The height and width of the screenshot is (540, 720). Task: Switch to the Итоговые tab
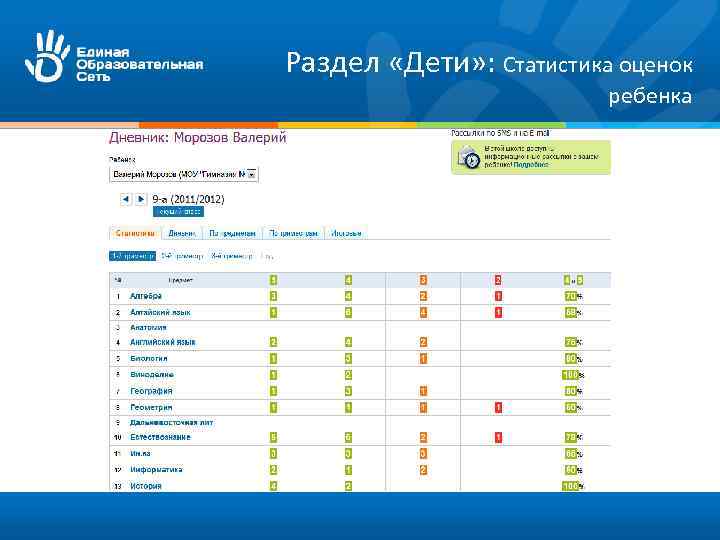[x=346, y=233]
